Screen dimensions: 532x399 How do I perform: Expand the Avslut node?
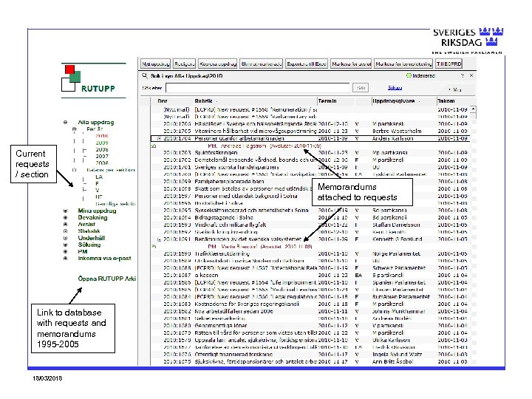point(66,225)
